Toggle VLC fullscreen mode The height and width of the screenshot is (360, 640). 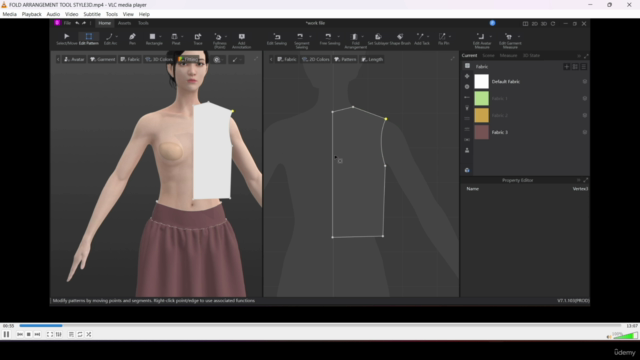point(50,334)
